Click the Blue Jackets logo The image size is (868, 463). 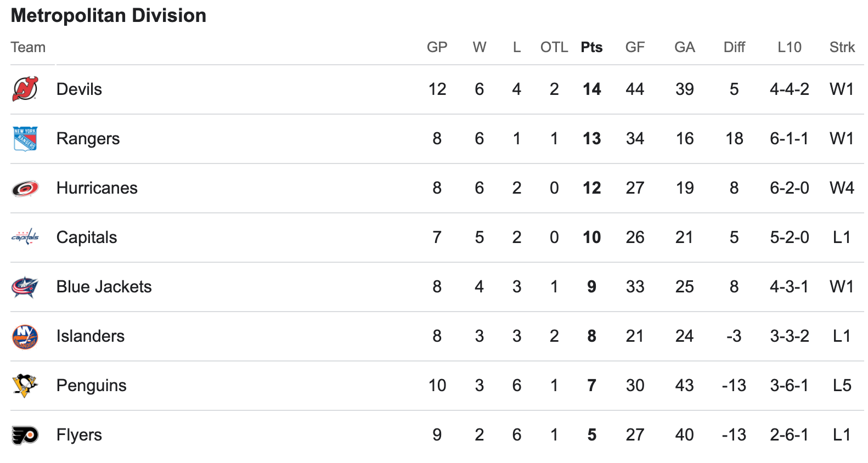[x=25, y=286]
